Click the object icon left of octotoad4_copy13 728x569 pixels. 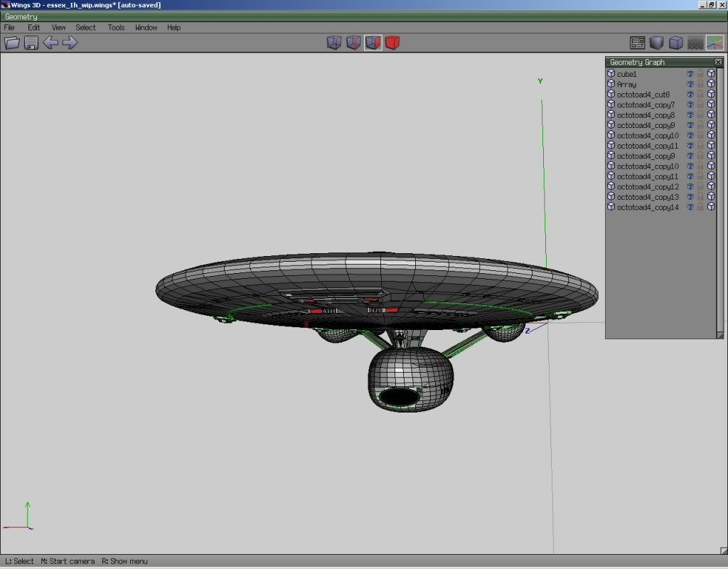(611, 197)
